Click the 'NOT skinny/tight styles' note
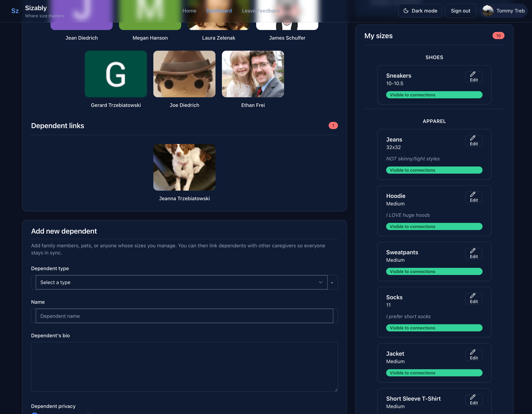Image resolution: width=532 pixels, height=414 pixels. tap(413, 159)
